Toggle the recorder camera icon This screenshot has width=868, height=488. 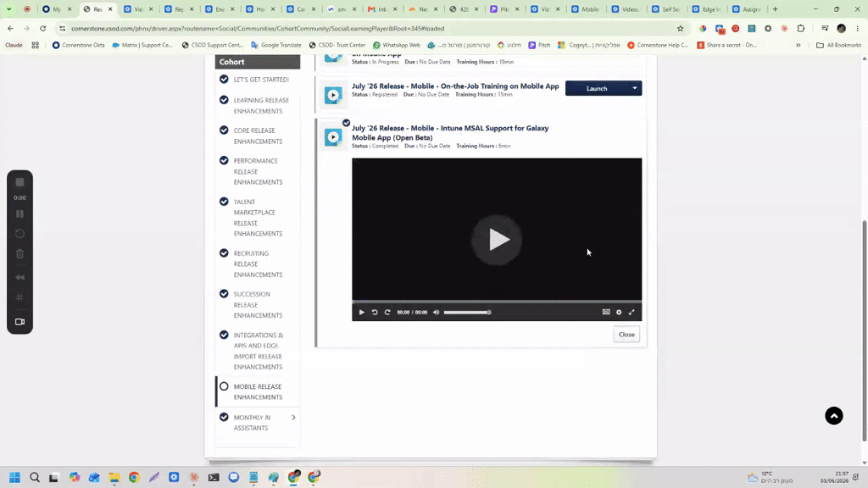pos(20,322)
